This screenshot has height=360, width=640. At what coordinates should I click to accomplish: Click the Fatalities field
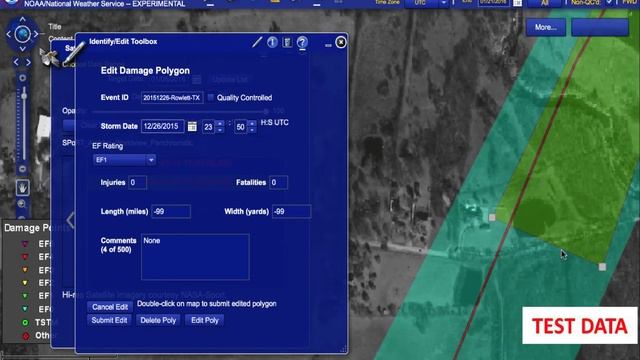point(279,182)
